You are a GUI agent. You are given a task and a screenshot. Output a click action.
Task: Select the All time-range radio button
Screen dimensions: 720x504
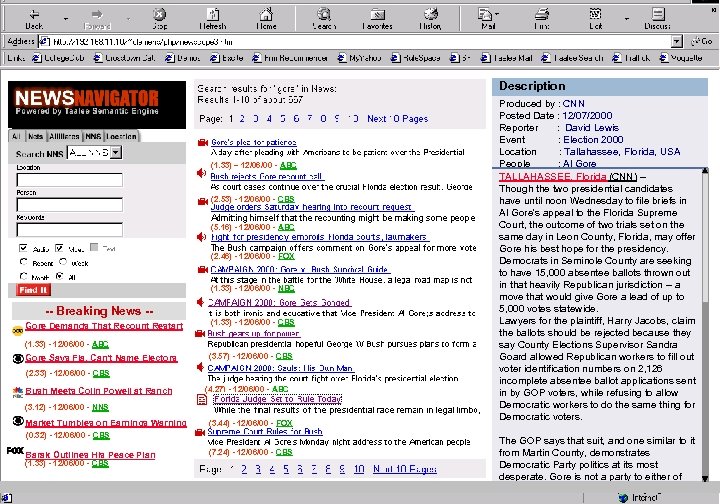point(59,276)
